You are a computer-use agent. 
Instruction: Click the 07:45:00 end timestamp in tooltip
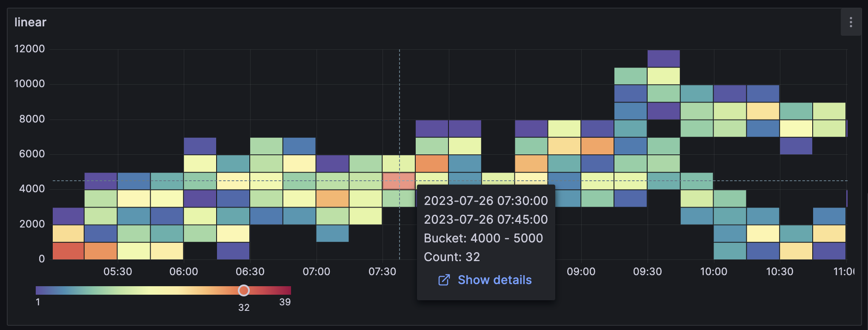point(486,219)
